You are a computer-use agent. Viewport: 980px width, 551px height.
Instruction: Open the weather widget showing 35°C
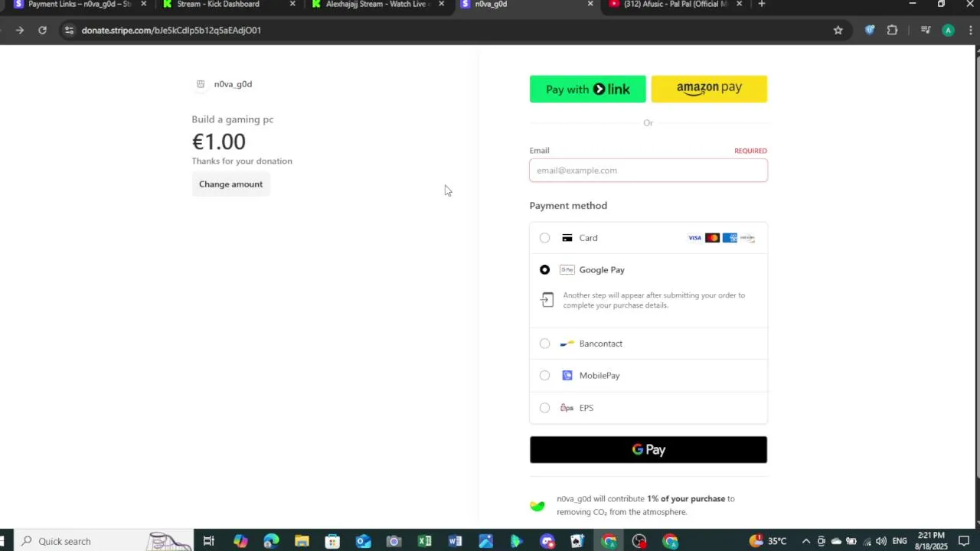[x=768, y=541]
